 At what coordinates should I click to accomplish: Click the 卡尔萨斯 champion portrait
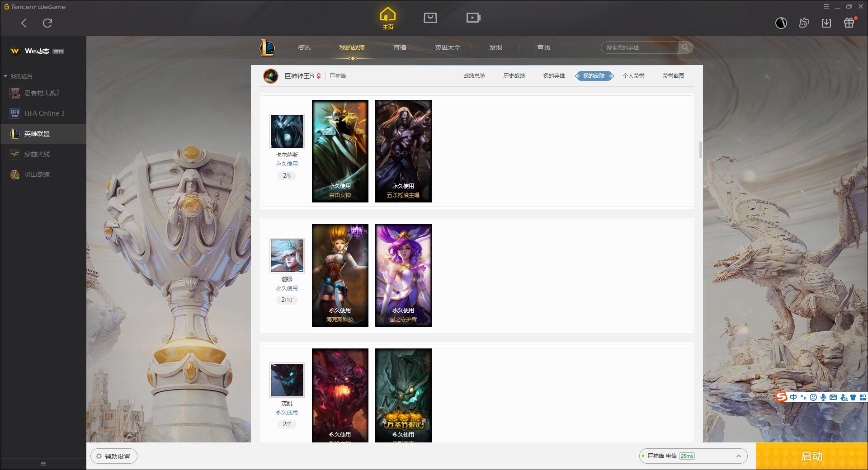(x=287, y=132)
